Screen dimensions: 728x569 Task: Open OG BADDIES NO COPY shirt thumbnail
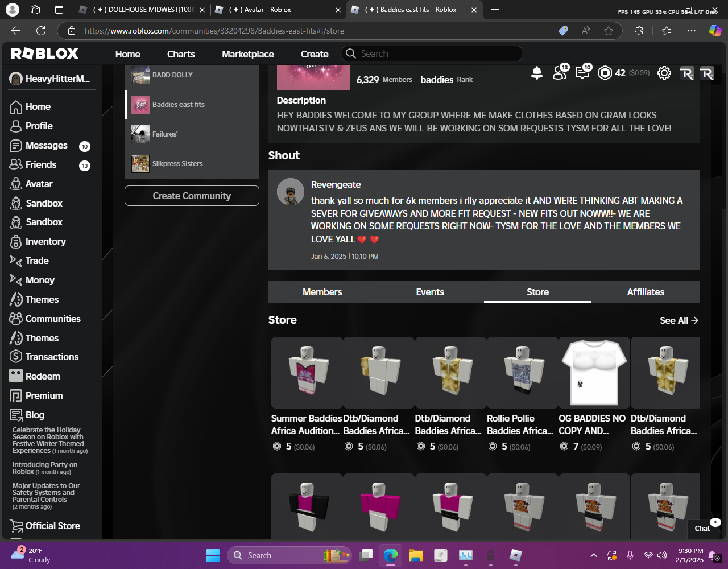[594, 373]
